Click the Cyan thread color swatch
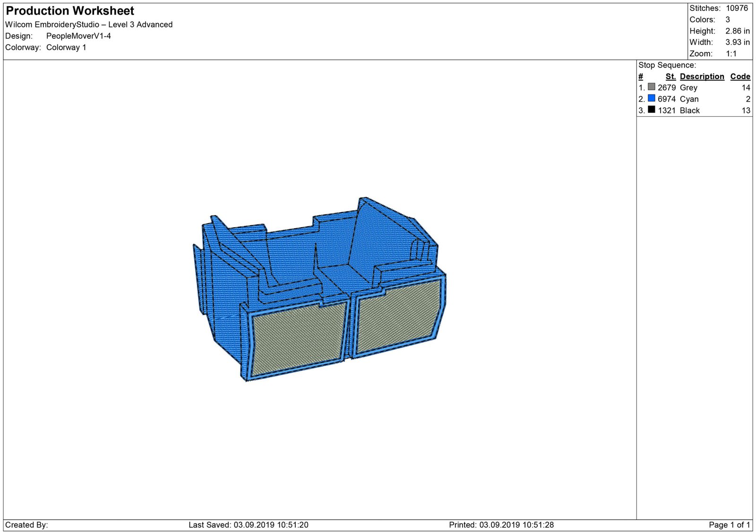 (x=652, y=98)
